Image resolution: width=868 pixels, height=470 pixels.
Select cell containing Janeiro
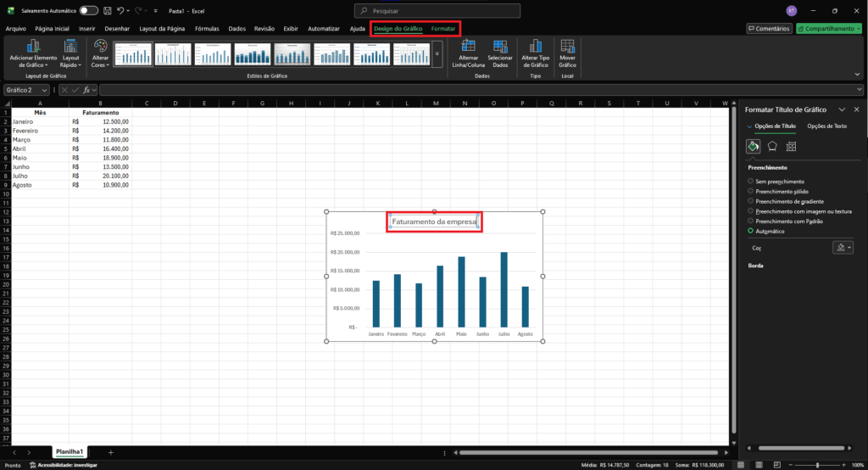pos(40,121)
